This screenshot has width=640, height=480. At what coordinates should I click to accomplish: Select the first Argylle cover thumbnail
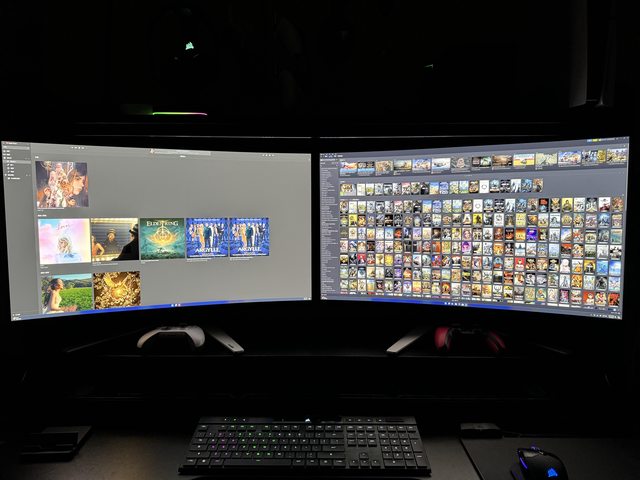[x=206, y=238]
